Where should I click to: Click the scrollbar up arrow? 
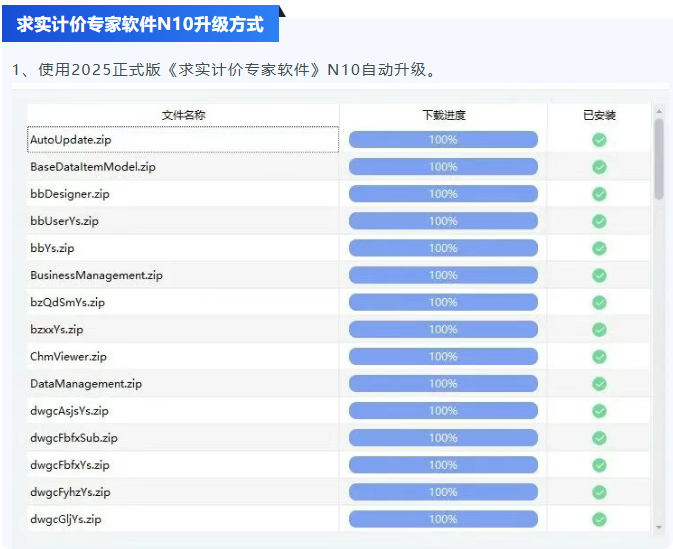click(659, 112)
